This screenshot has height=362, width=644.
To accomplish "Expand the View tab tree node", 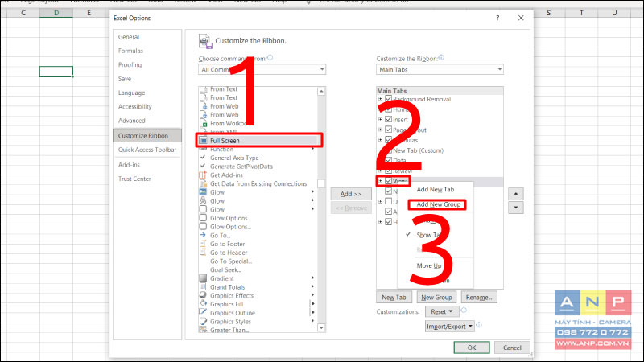I will point(380,180).
